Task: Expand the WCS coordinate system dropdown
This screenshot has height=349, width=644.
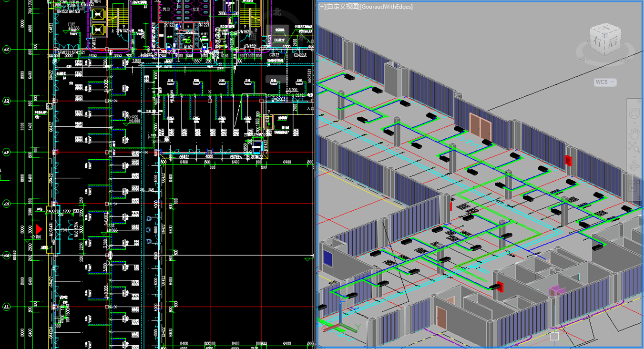Action: [605, 82]
